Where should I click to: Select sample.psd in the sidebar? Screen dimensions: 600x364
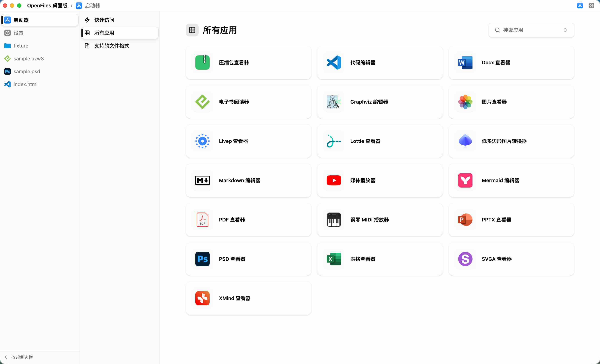(27, 71)
